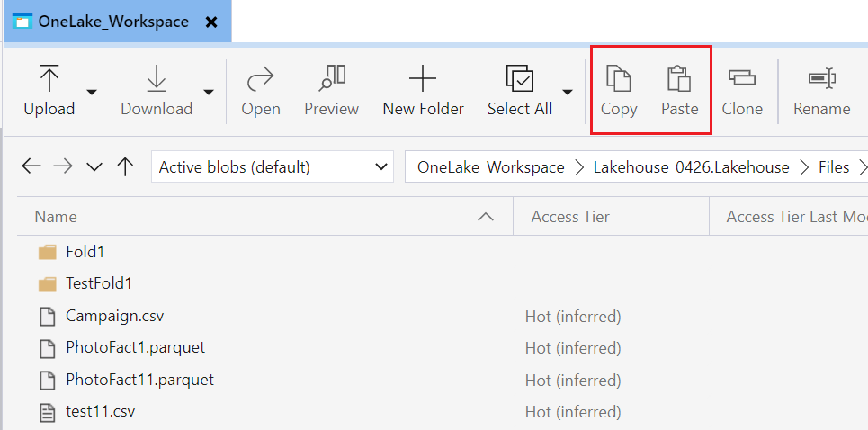868x430 pixels.
Task: Open the Select All dropdown arrow
Action: (x=568, y=92)
